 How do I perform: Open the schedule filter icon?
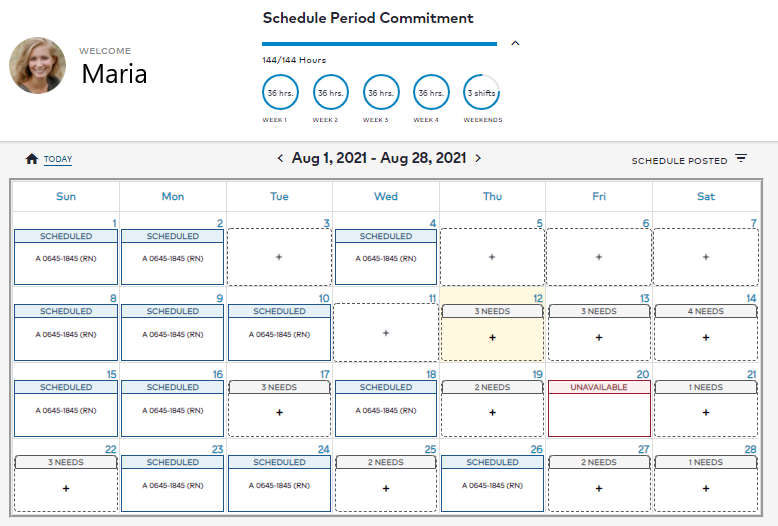(741, 158)
